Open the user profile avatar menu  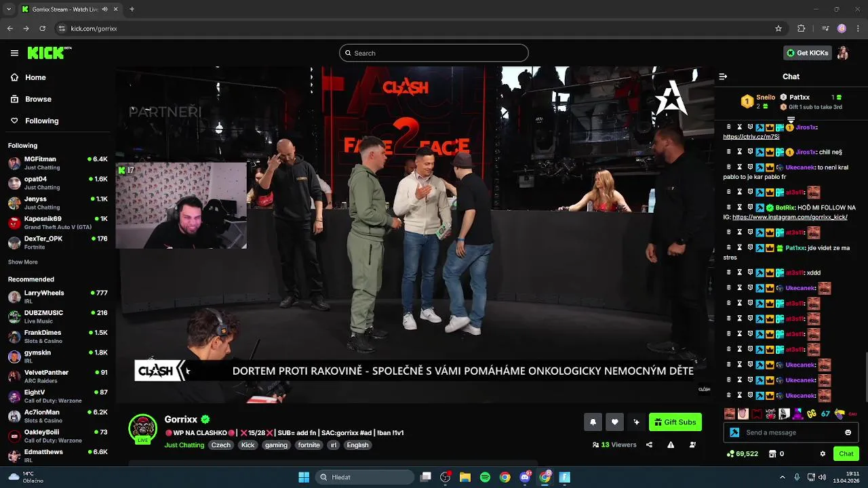click(x=843, y=53)
